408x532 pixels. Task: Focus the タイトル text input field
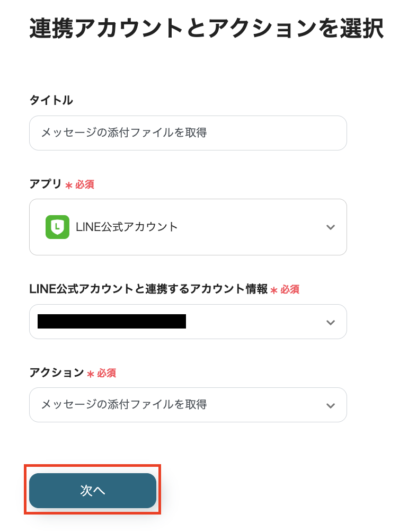click(188, 133)
